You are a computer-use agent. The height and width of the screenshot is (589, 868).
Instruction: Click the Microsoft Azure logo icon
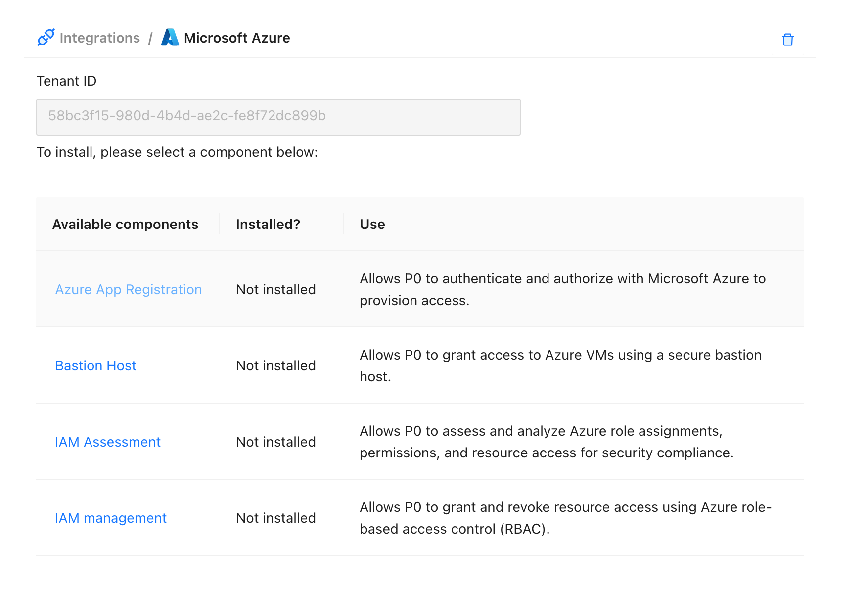[170, 38]
